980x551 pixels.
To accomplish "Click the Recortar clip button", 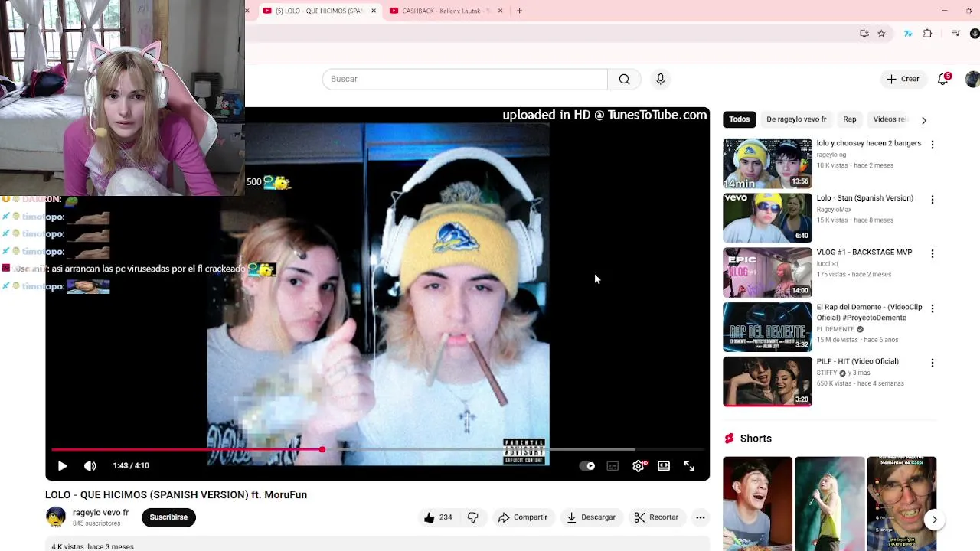I will [656, 517].
